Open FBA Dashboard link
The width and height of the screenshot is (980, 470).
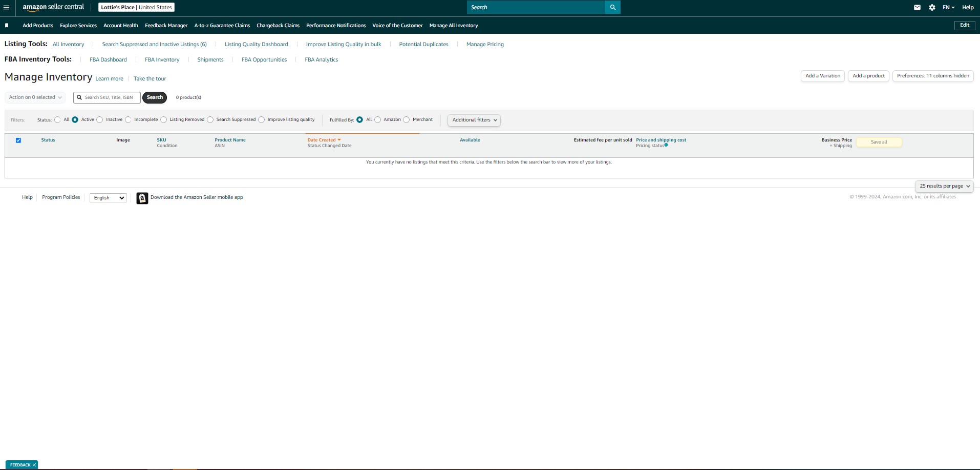click(x=108, y=60)
